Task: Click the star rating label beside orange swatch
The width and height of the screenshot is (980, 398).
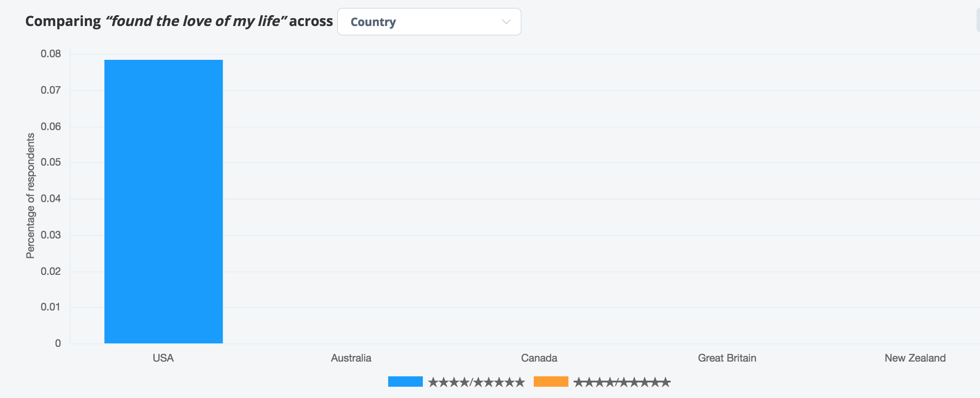Action: (x=622, y=382)
